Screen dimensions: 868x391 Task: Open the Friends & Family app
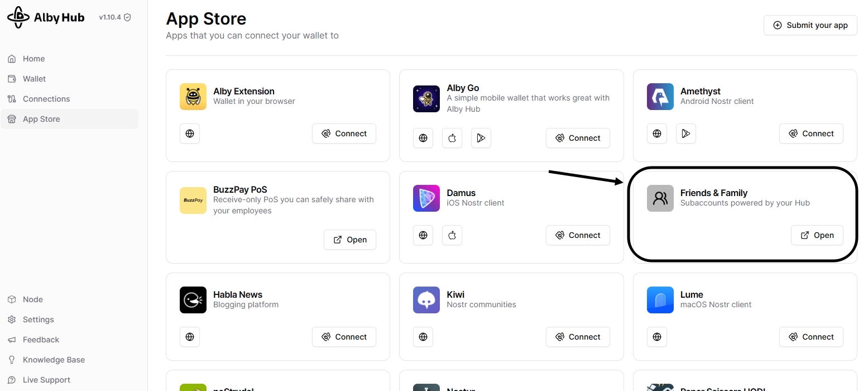pyautogui.click(x=817, y=235)
